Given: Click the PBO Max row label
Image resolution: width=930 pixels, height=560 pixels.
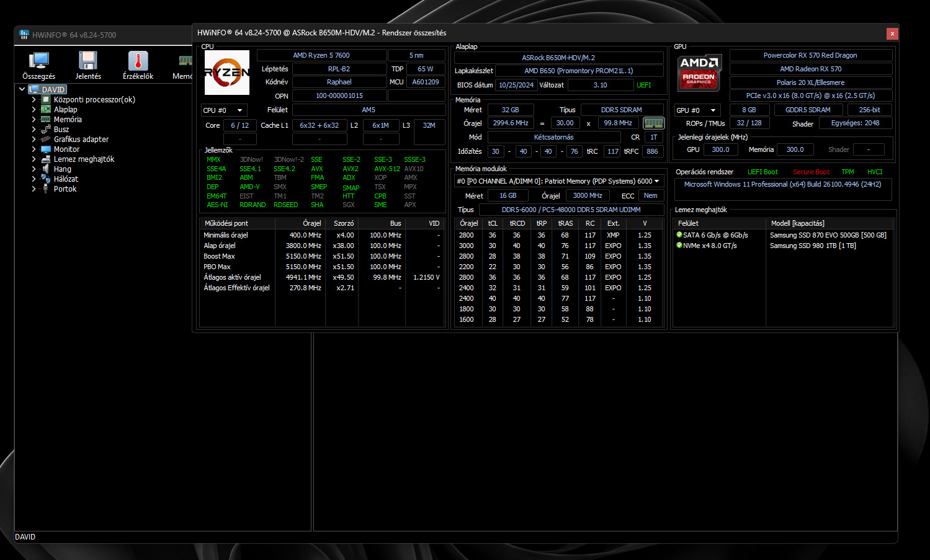Looking at the screenshot, I should tap(217, 267).
